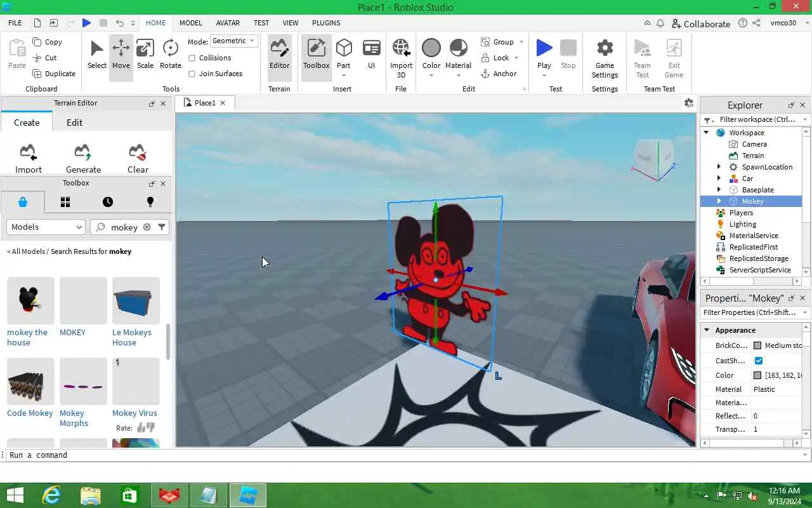Click the Stop test button
The image size is (812, 508).
click(568, 55)
